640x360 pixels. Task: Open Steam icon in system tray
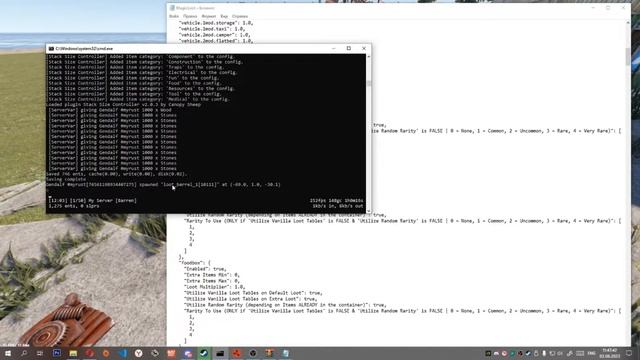point(528,353)
